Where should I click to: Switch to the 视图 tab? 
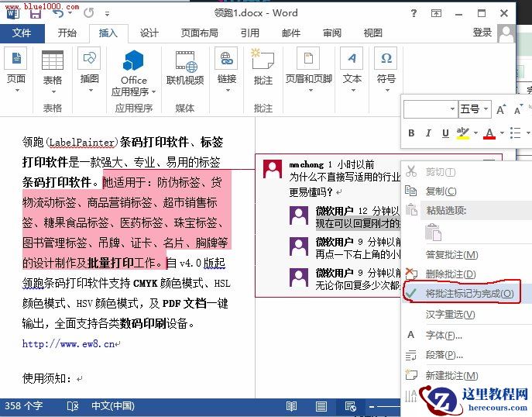[373, 33]
